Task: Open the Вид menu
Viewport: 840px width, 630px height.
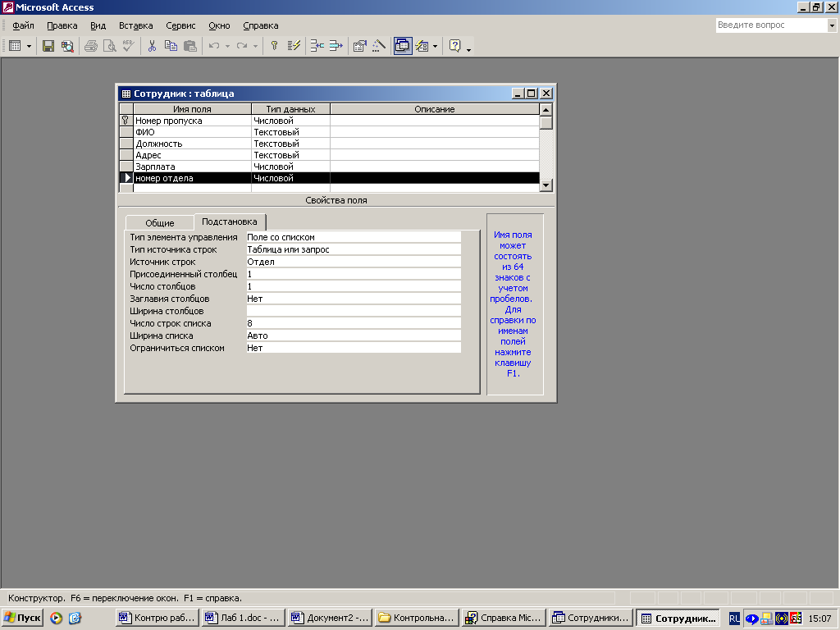Action: click(x=98, y=25)
